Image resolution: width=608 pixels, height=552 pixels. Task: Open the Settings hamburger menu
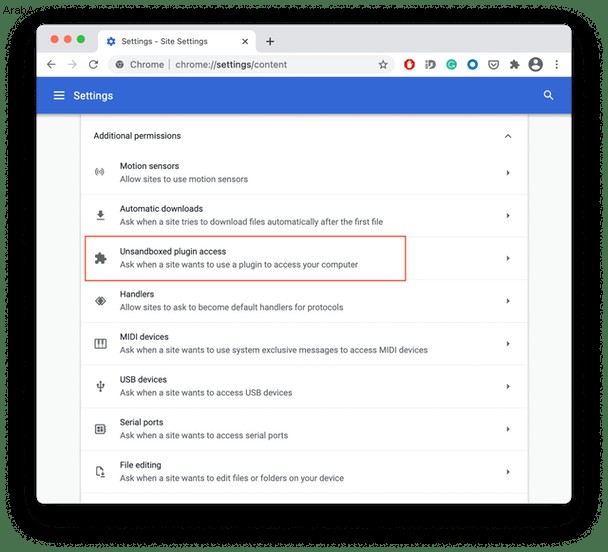(59, 95)
